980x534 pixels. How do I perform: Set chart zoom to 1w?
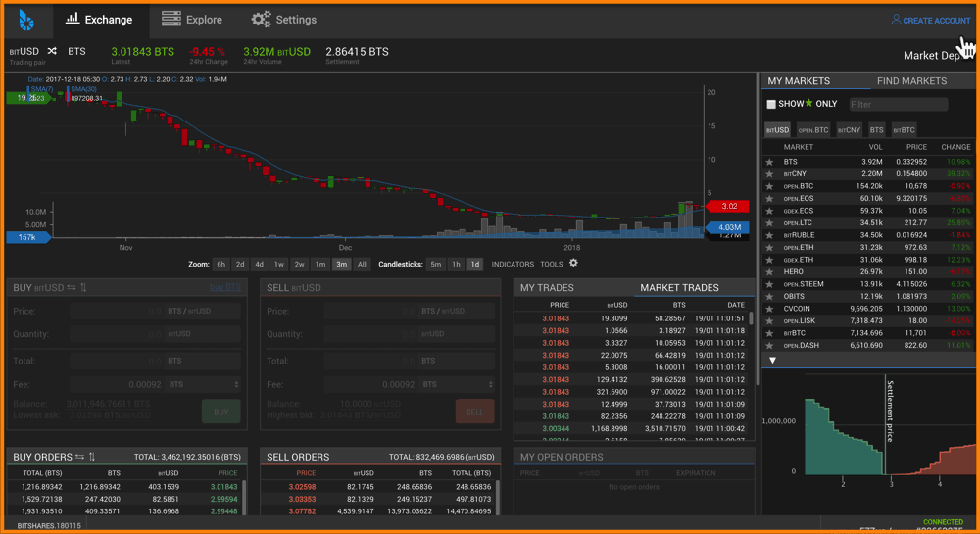(279, 265)
